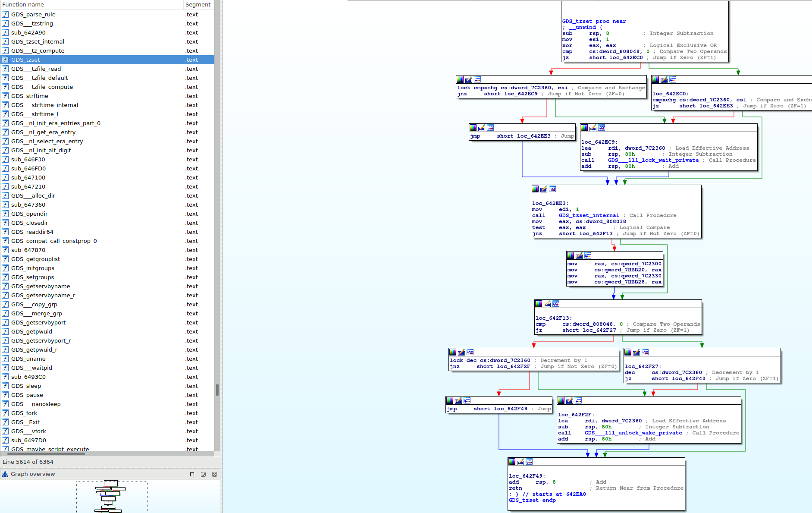Screen dimensions: 812x513
Task: Follow GDS___lll_unlock_wake_private call in graph
Action: (633, 433)
